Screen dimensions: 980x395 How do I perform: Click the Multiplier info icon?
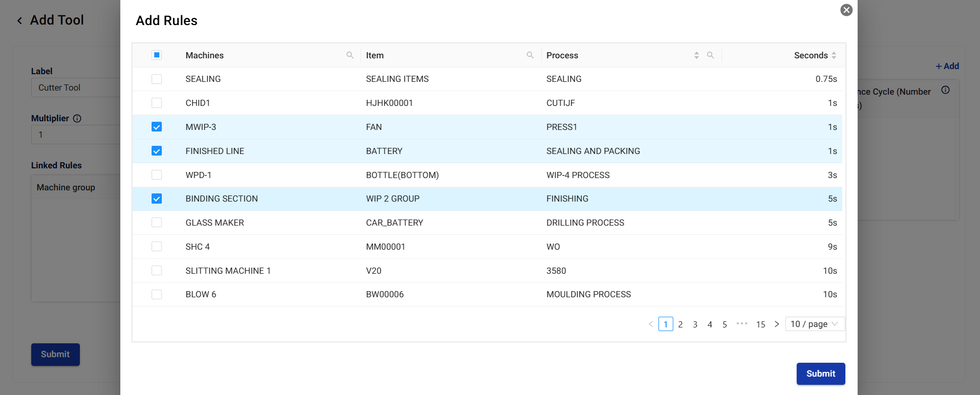coord(77,119)
